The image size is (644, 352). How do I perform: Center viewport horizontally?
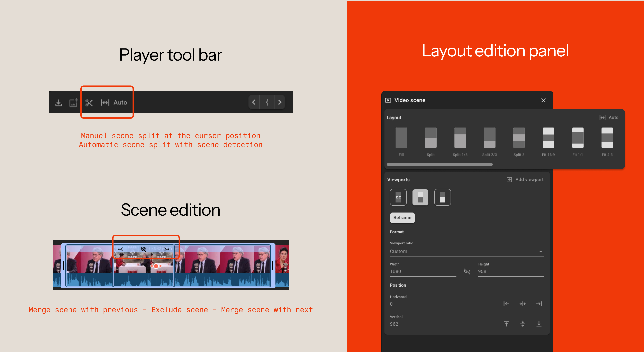(x=523, y=304)
